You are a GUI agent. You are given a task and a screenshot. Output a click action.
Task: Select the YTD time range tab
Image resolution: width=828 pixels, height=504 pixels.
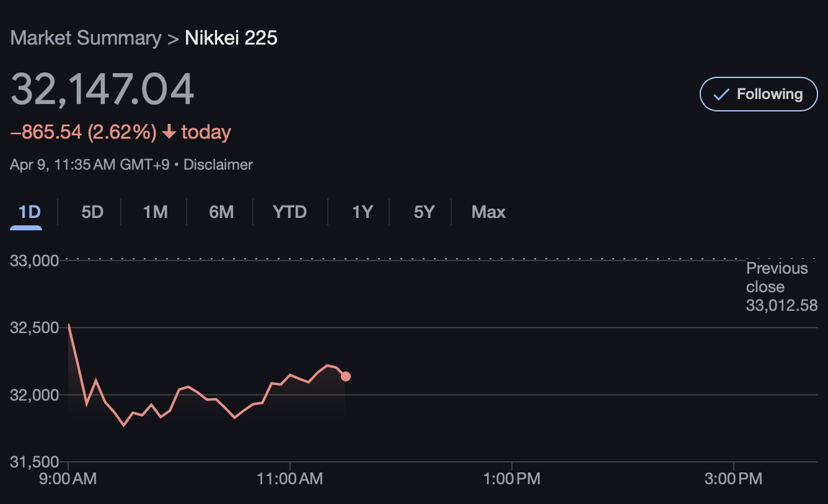[290, 212]
